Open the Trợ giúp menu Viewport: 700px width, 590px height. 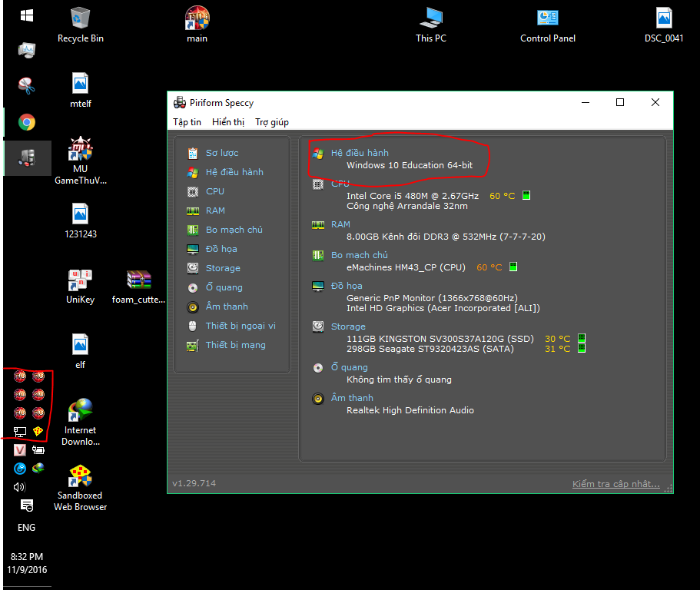point(272,122)
